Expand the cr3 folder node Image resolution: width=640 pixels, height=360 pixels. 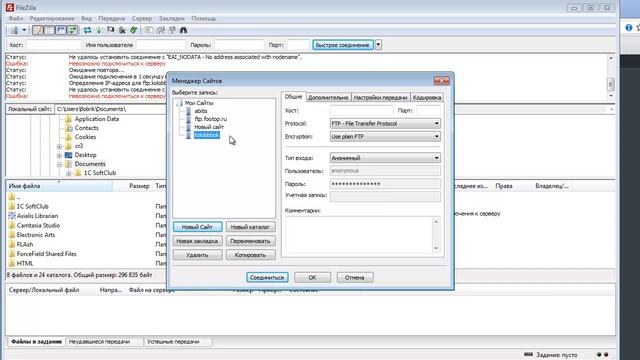[60, 146]
